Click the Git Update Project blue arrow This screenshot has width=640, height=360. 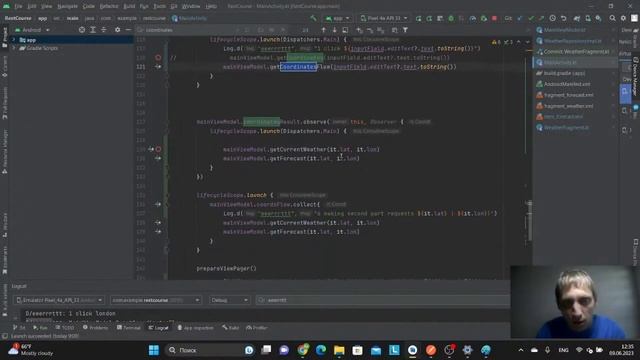click(520, 18)
